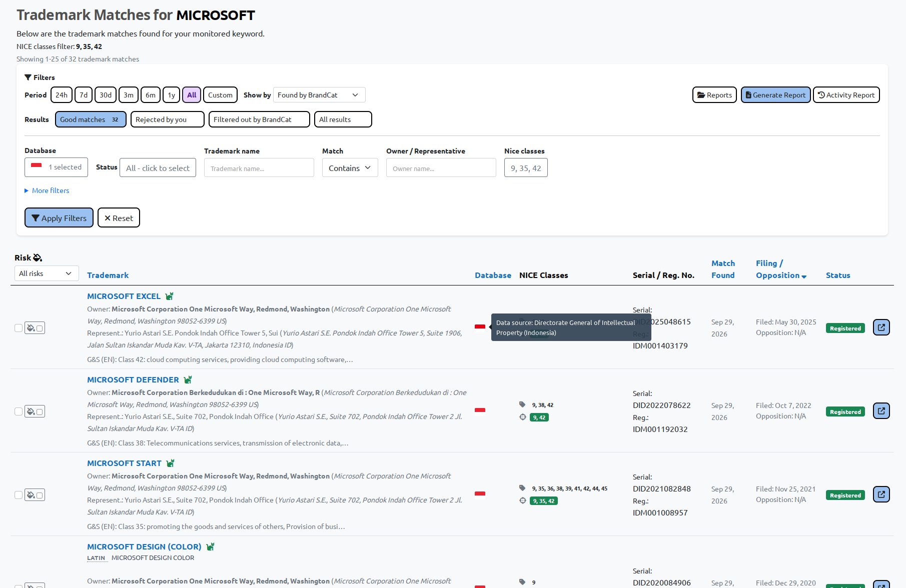
Task: Select the 24h period
Action: tap(62, 95)
